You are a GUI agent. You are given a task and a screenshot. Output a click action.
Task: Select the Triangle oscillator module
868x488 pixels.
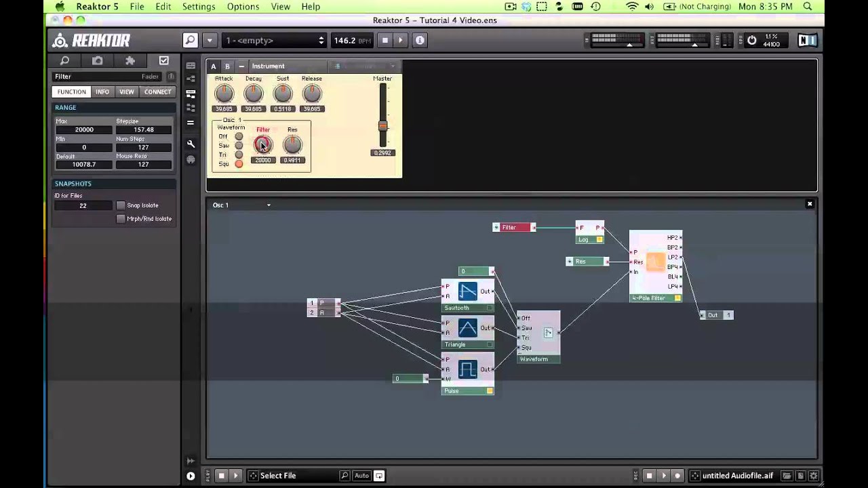click(x=468, y=332)
